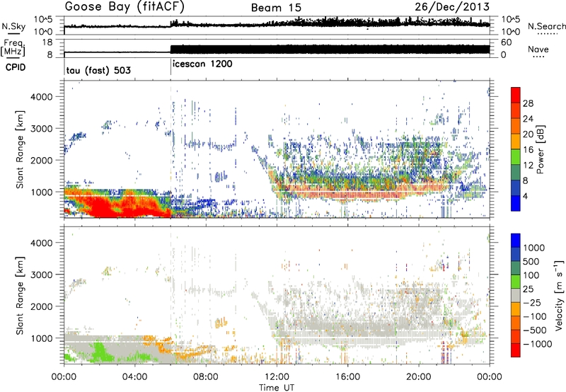Click the '04:00' time tick label

click(134, 377)
